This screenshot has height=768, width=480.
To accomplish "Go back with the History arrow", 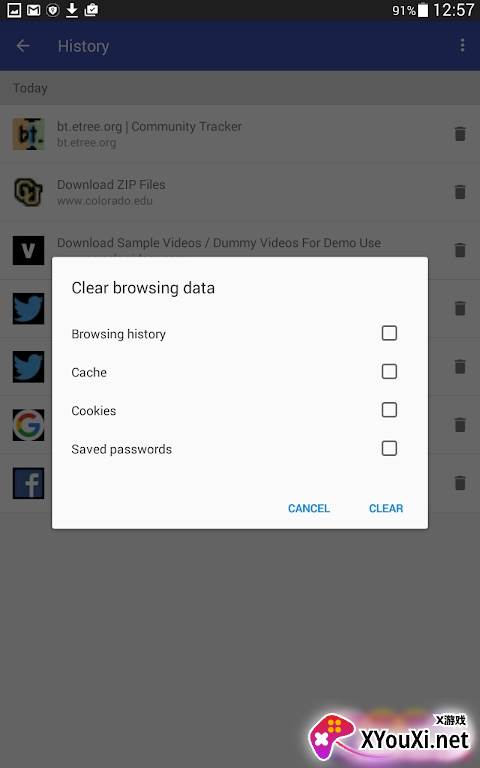I will point(23,46).
